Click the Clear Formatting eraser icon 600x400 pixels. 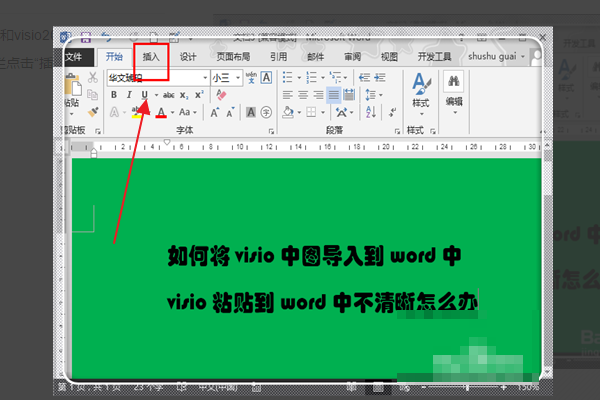point(221,95)
